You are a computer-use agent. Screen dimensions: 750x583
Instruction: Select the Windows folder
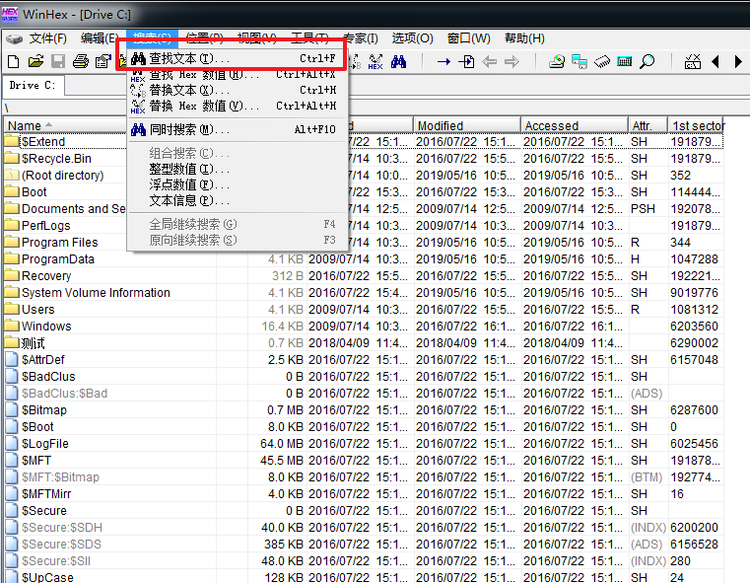click(x=46, y=326)
